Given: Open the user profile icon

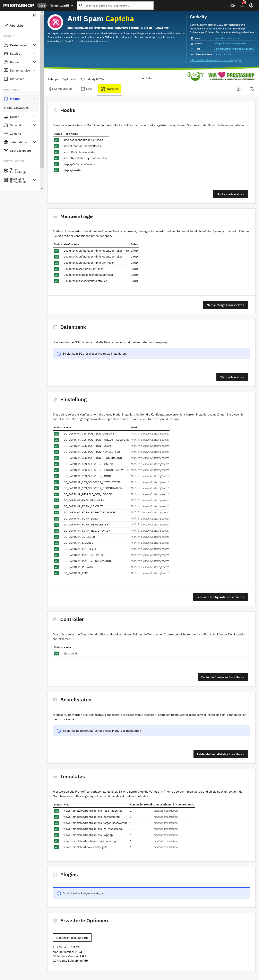Looking at the screenshot, I should click(x=251, y=6).
